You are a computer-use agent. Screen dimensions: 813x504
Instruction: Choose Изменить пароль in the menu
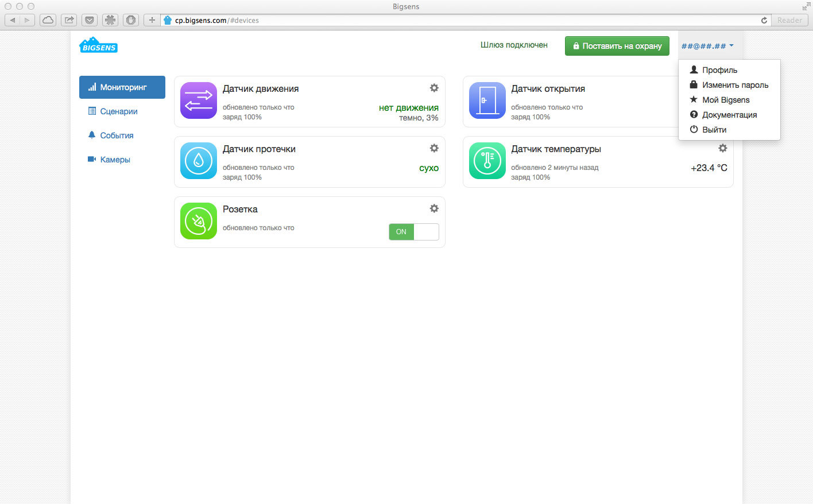click(x=729, y=85)
